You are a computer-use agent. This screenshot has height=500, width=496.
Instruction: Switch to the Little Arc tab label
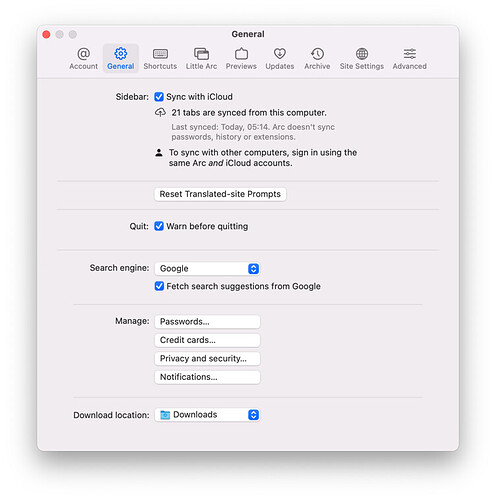pos(201,66)
